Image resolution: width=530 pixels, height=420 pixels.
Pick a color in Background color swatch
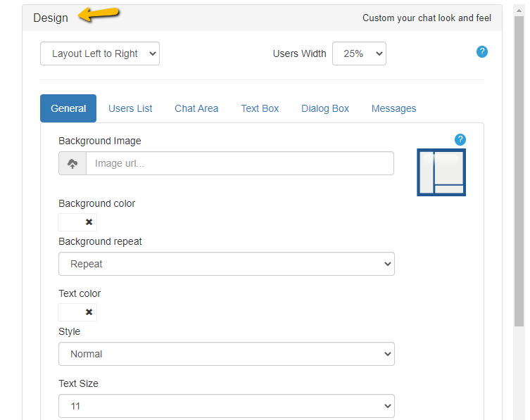(x=70, y=222)
